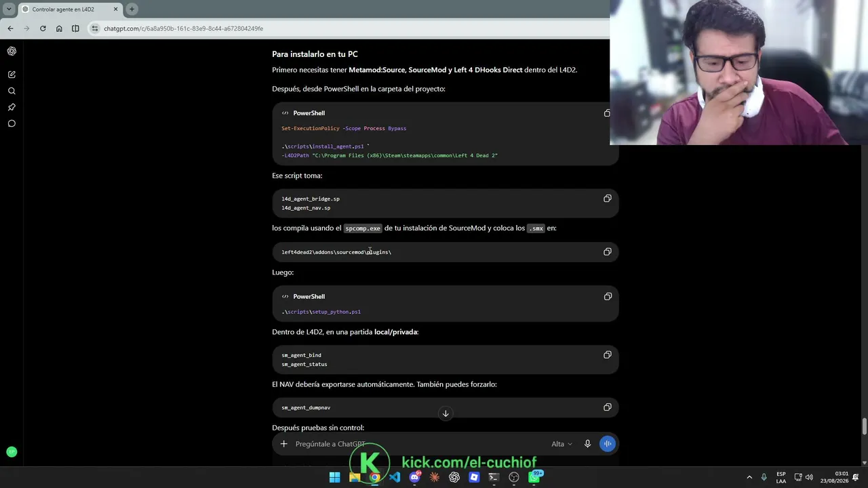Copy the sm_agent_bind commands block

tap(608, 354)
